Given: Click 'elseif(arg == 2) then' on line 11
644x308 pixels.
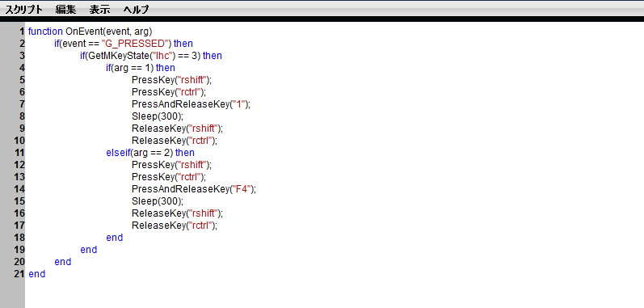Looking at the screenshot, I should click(150, 152).
